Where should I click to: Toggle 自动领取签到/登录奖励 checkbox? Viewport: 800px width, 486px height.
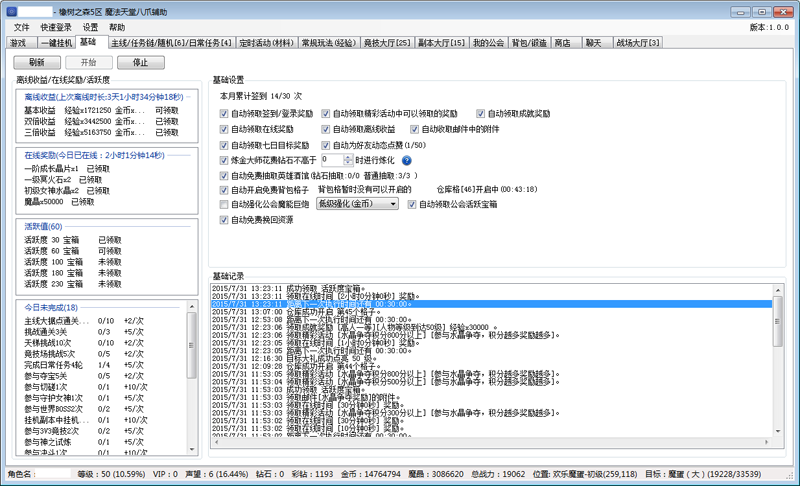[224, 114]
